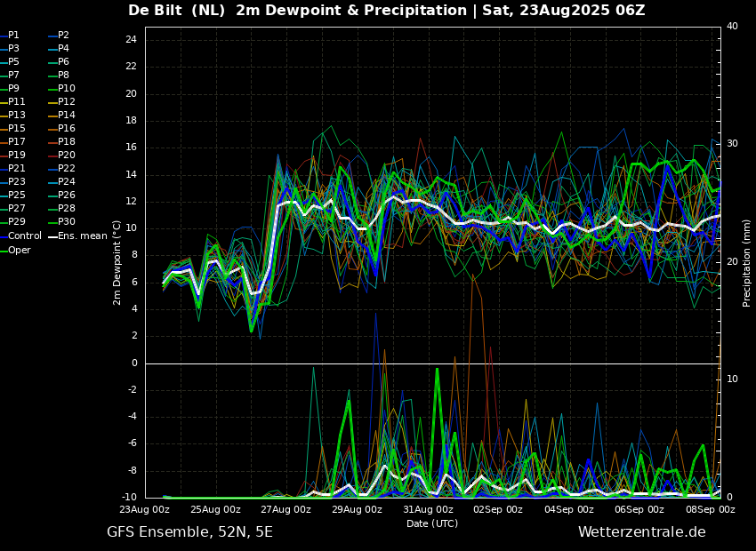This screenshot has width=756, height=551.
Task: Select legend entry P16
Action: point(61,128)
